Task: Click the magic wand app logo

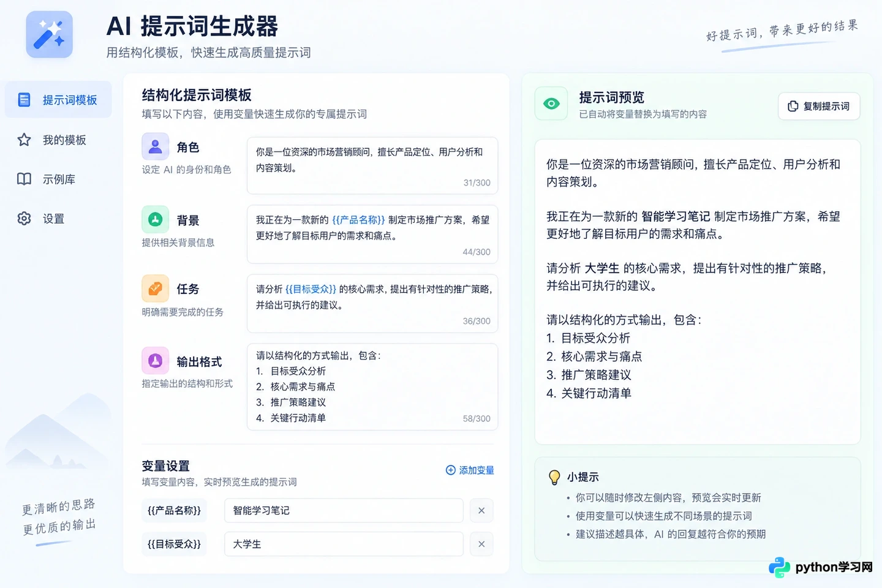Action: coord(50,34)
